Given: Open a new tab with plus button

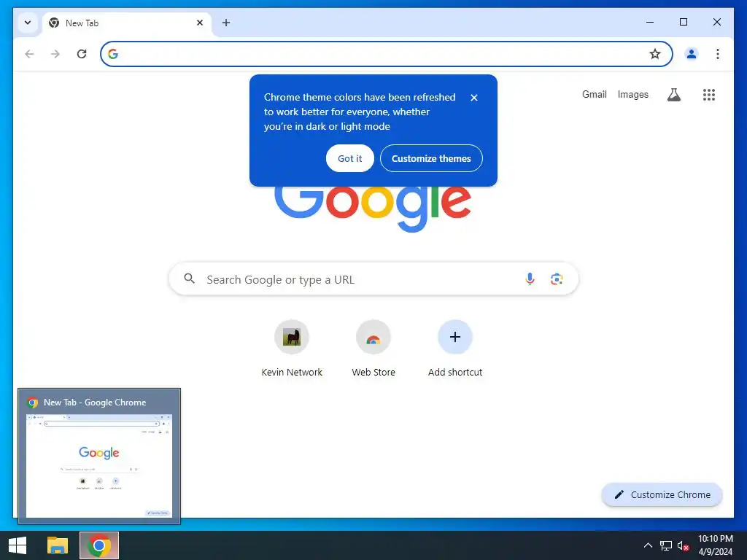Looking at the screenshot, I should 226,23.
